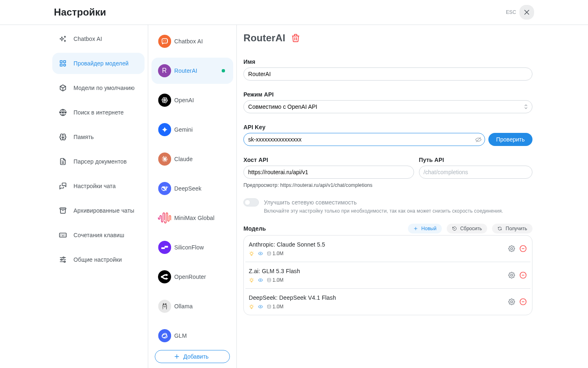This screenshot has width=588, height=368.
Task: Click the Claude provider logo
Action: tap(165, 159)
